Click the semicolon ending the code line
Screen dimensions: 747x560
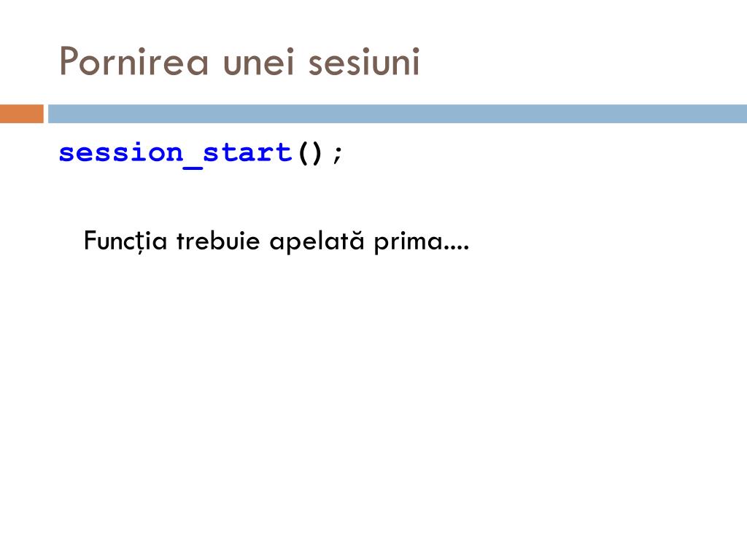tap(337, 155)
